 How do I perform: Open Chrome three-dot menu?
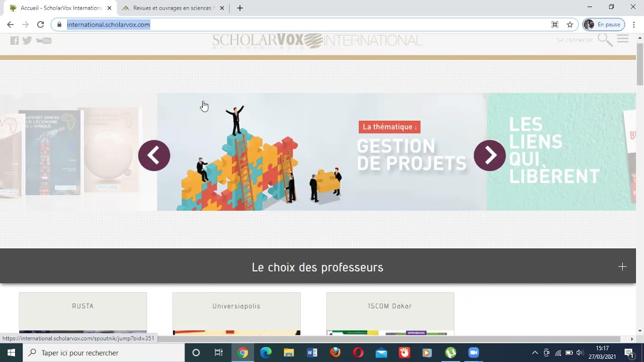(x=634, y=25)
